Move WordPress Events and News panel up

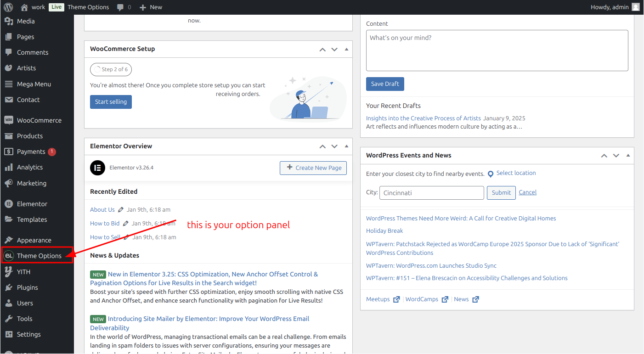604,156
